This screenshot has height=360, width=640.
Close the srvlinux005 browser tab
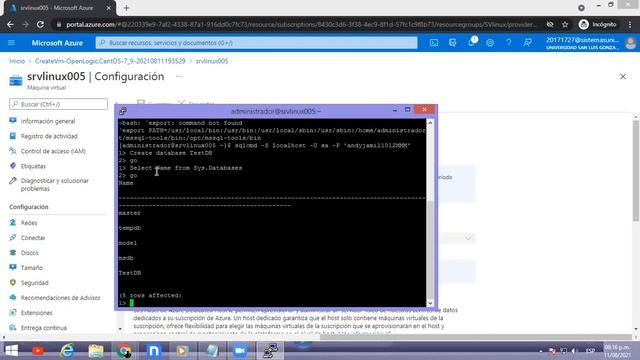[109, 8]
